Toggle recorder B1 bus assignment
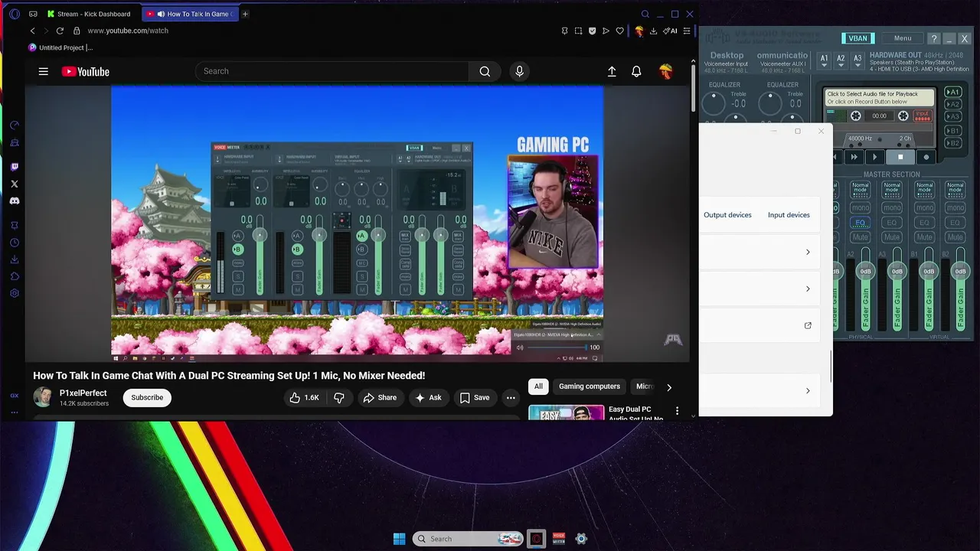The height and width of the screenshot is (551, 980). 952,131
